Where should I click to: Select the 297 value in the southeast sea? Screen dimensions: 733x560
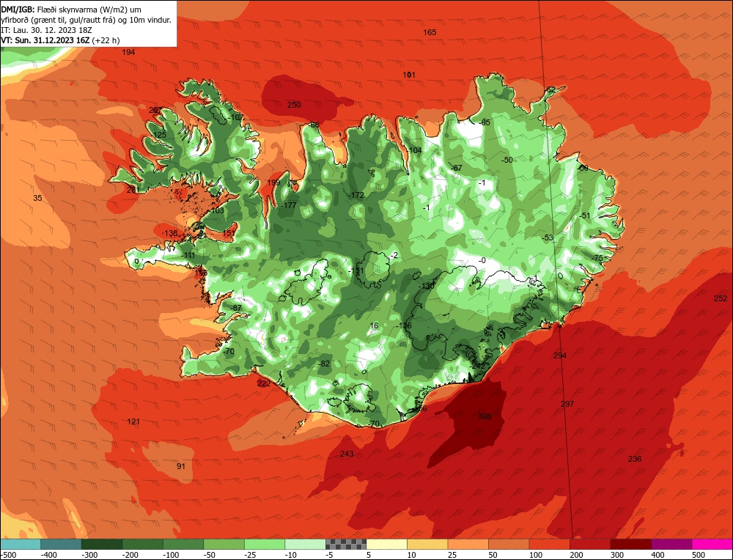click(567, 404)
